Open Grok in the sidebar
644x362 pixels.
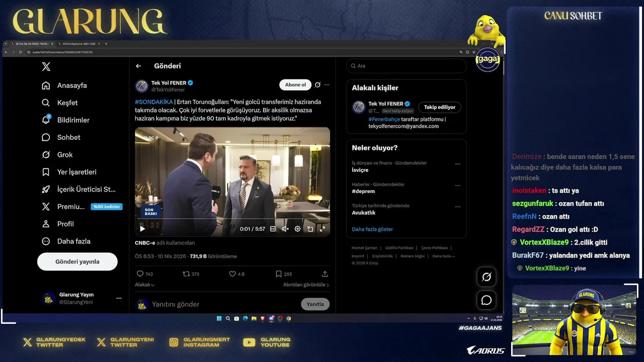(x=57, y=154)
